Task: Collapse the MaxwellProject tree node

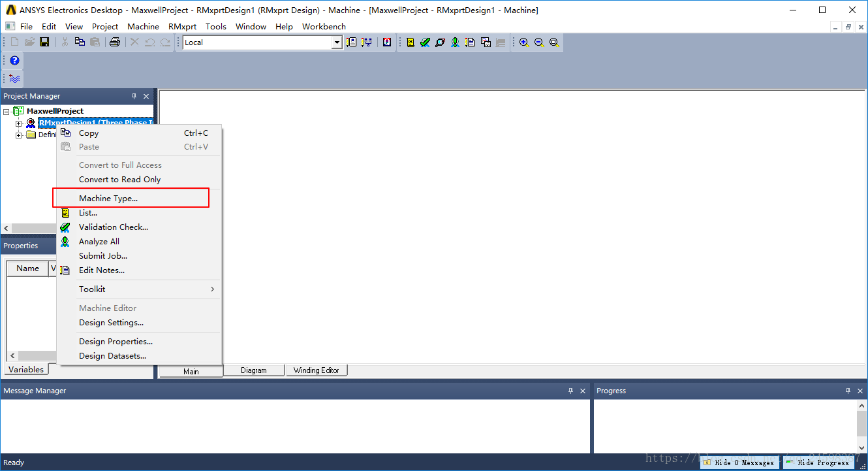Action: point(7,112)
